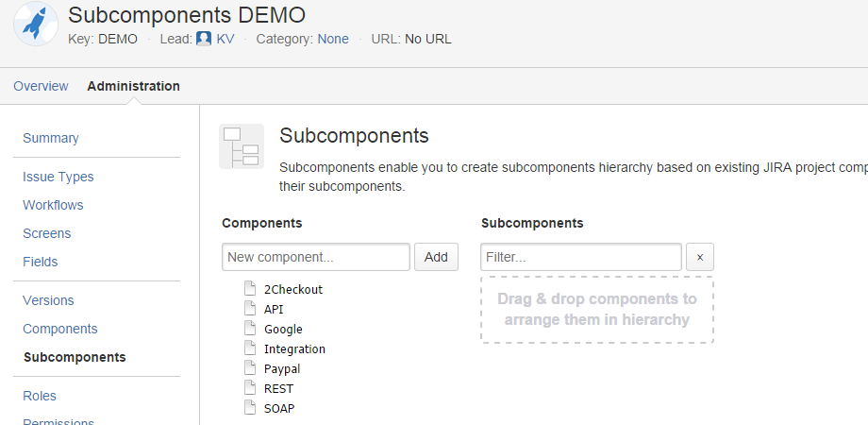Select the REST component in list
This screenshot has height=425, width=868.
(278, 388)
